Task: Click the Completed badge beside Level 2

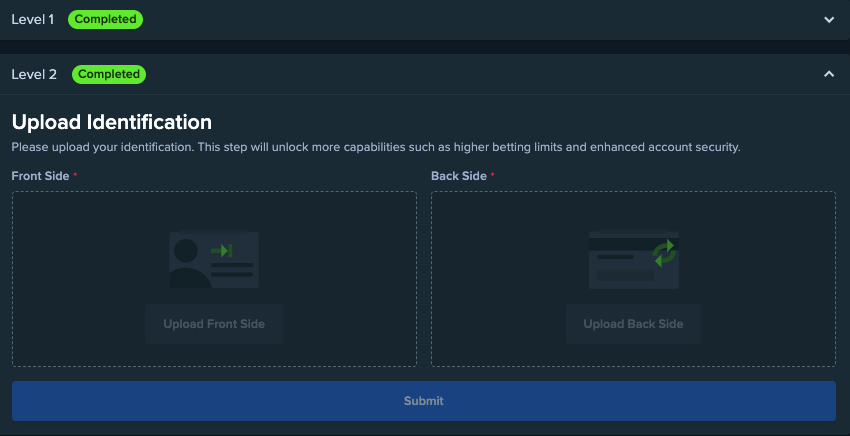Action: click(109, 74)
